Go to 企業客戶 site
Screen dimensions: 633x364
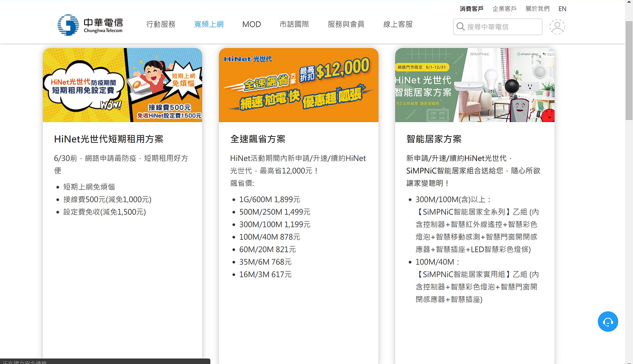(505, 9)
